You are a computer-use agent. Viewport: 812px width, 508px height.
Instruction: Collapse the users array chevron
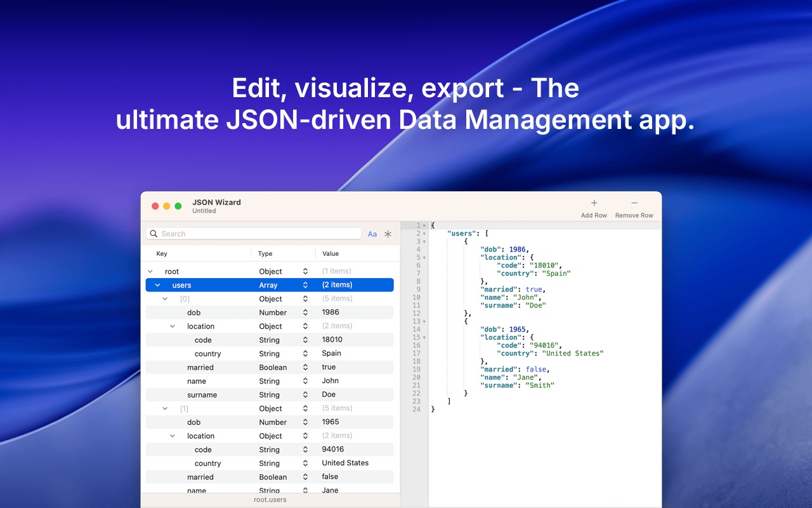coord(158,285)
